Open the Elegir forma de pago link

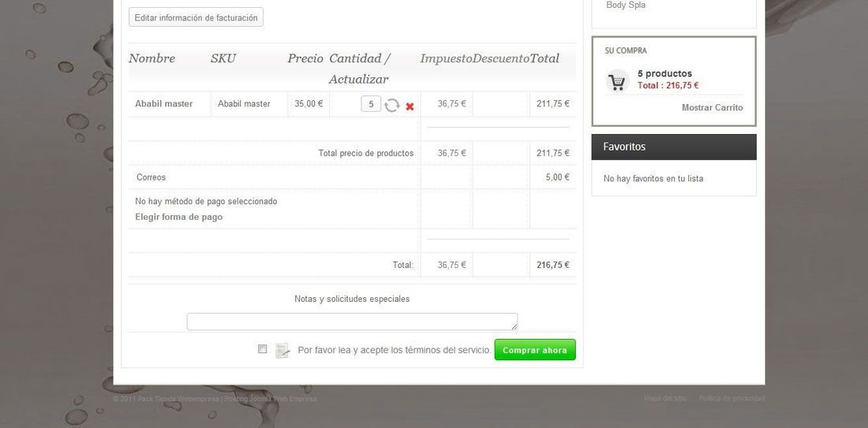pyautogui.click(x=179, y=217)
